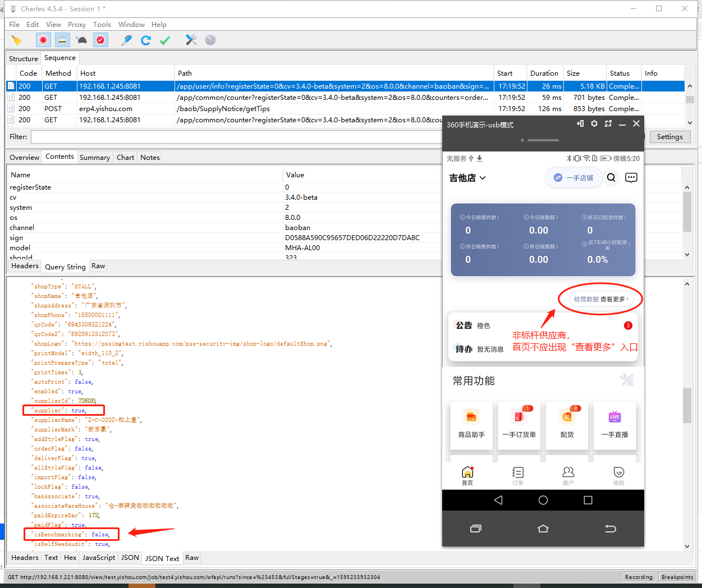Toggle SSL proxying padlock icon
This screenshot has width=702, height=588.
[x=62, y=40]
